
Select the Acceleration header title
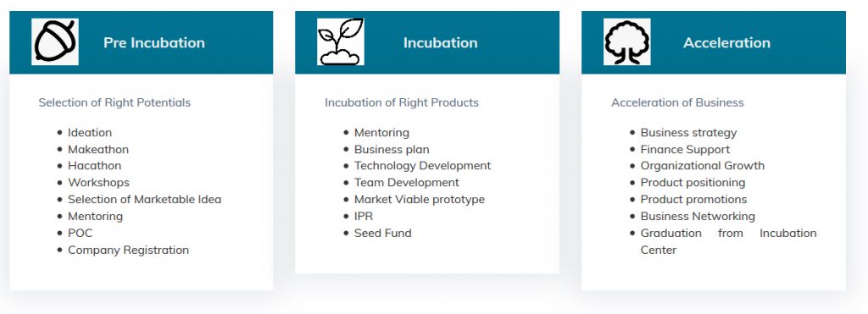(726, 42)
